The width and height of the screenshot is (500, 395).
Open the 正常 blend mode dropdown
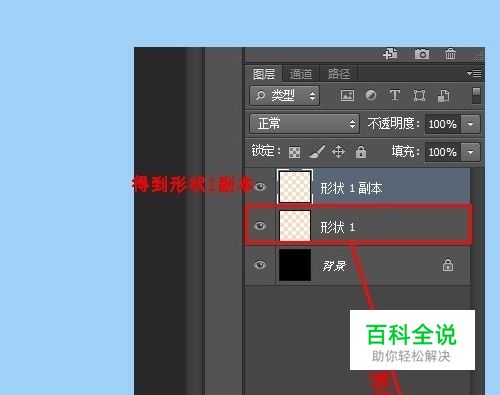click(x=304, y=124)
